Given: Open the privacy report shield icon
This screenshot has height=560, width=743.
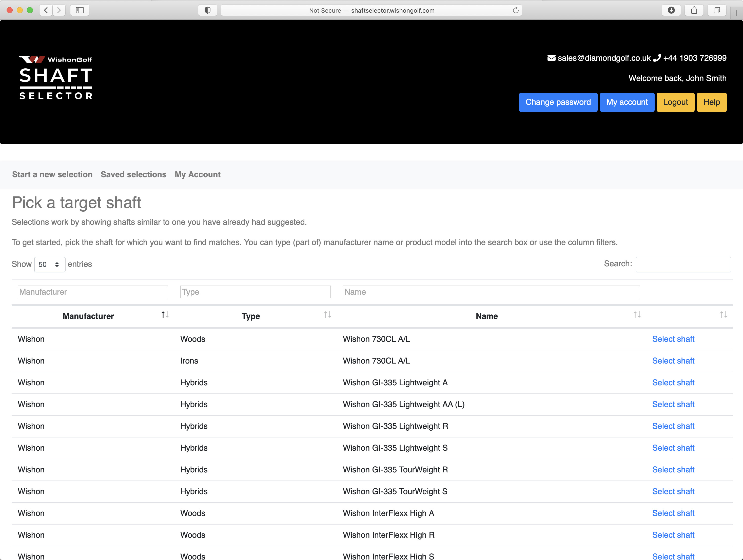Looking at the screenshot, I should click(x=208, y=10).
